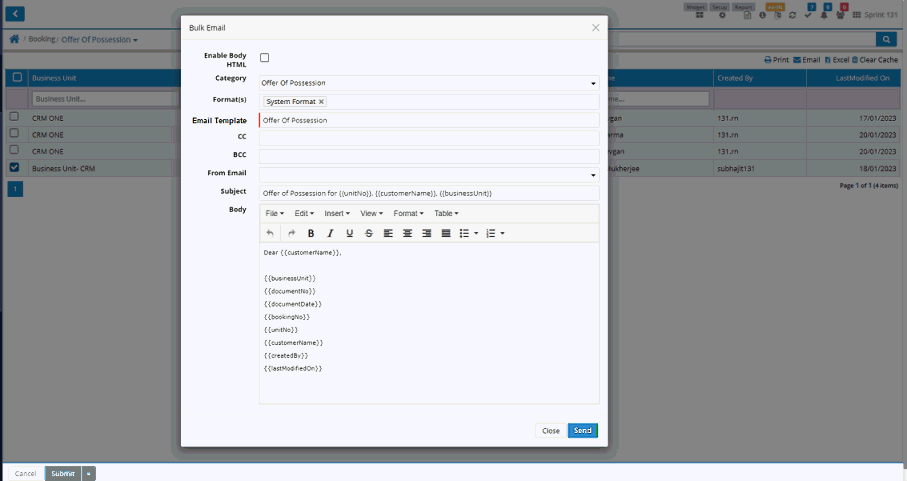Screen dimensions: 907x481
Task: Expand the Category dropdown
Action: tap(592, 83)
